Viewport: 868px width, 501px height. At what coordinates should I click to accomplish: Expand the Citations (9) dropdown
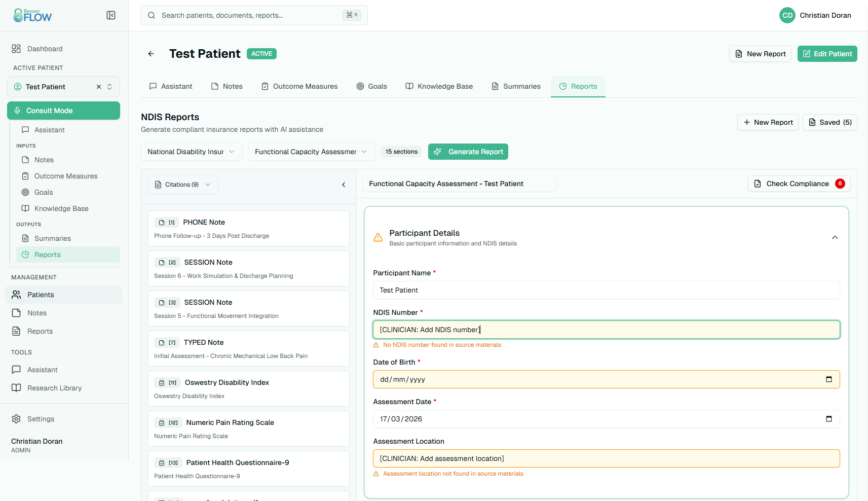click(182, 185)
